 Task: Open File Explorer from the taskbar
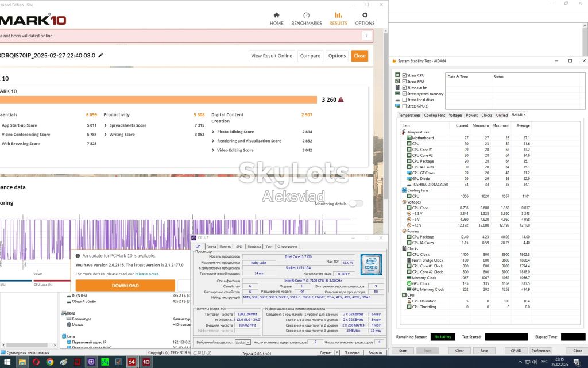(x=22, y=362)
